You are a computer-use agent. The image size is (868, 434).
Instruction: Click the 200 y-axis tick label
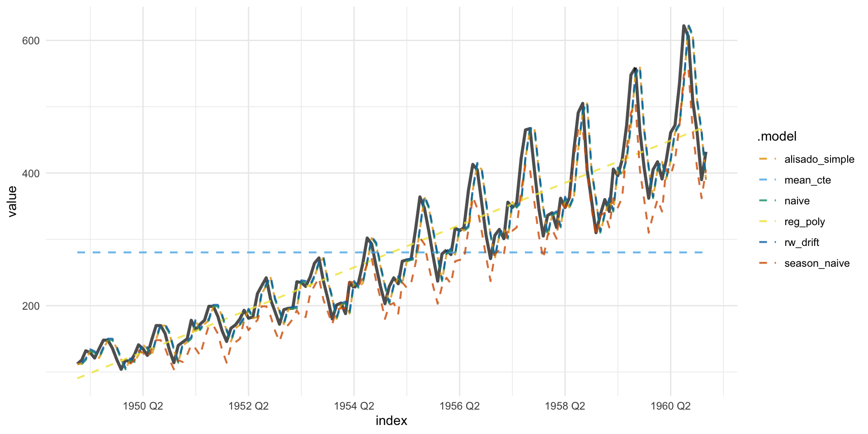(x=31, y=306)
